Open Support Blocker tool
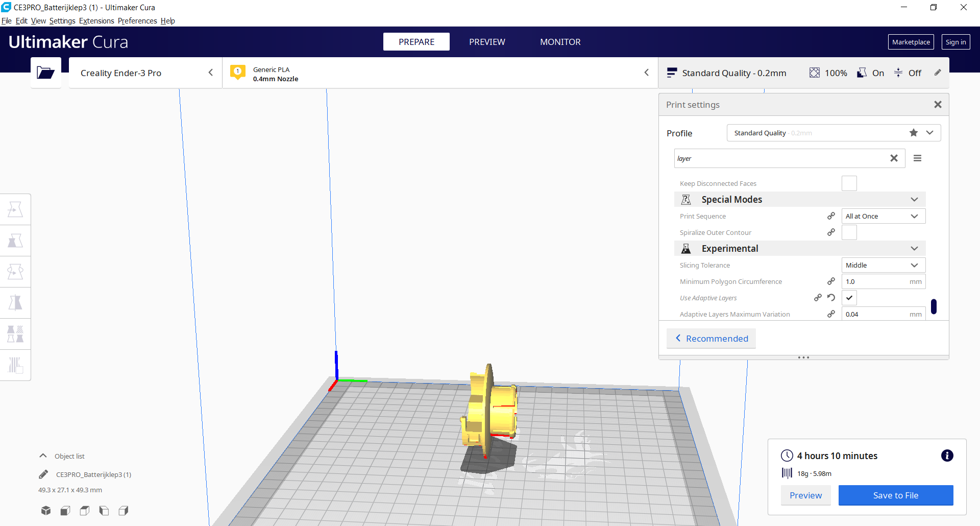The width and height of the screenshot is (980, 526). point(15,365)
